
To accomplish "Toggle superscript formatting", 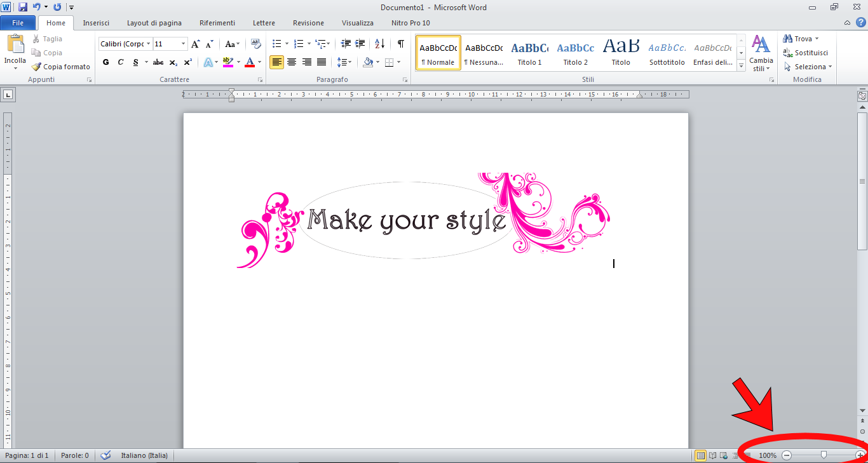I will [x=187, y=62].
